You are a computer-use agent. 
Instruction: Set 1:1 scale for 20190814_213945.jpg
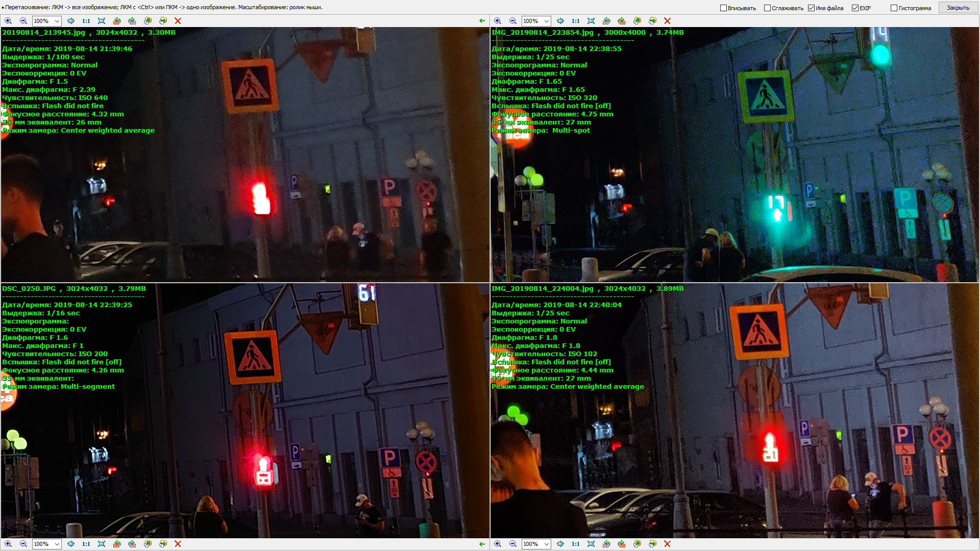point(86,21)
